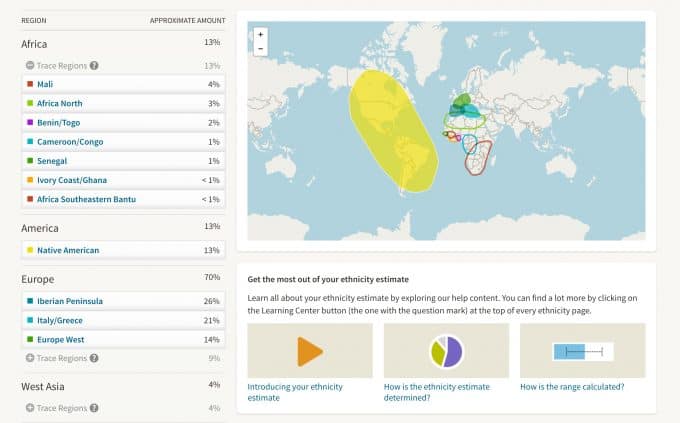The width and height of the screenshot is (680, 423).
Task: Click the yellow Native American color swatch
Action: 30,250
